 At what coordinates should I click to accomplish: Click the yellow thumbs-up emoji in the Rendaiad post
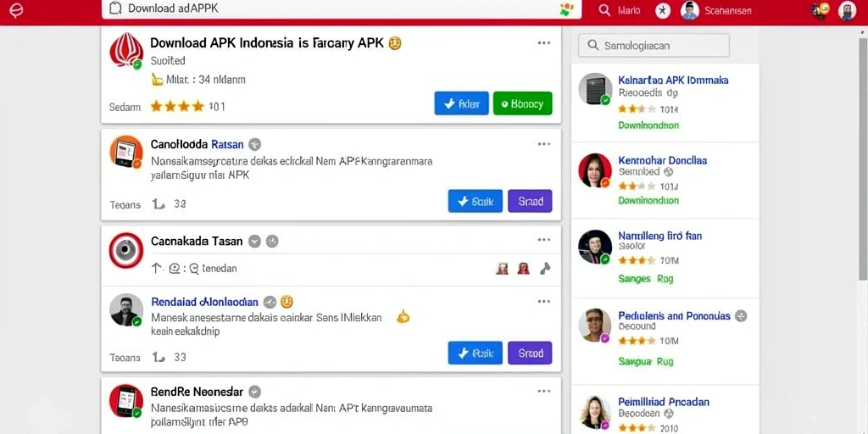click(x=403, y=317)
